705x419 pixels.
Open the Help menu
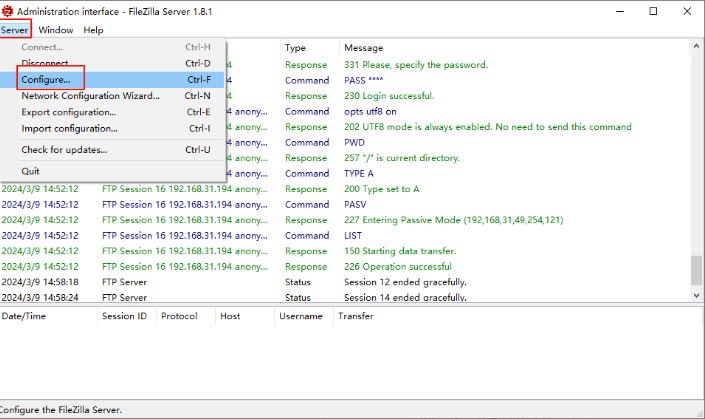93,30
